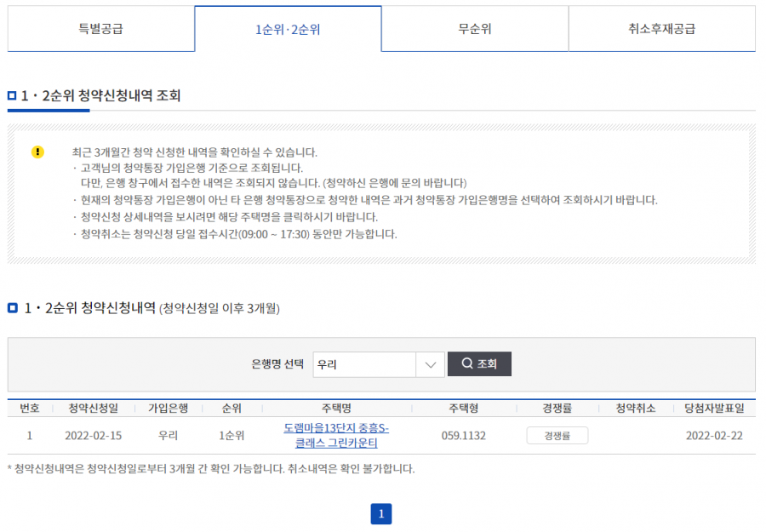
Task: Click the blue square icon beside 청약신청일 이후 3개월 heading
Action: click(13, 308)
